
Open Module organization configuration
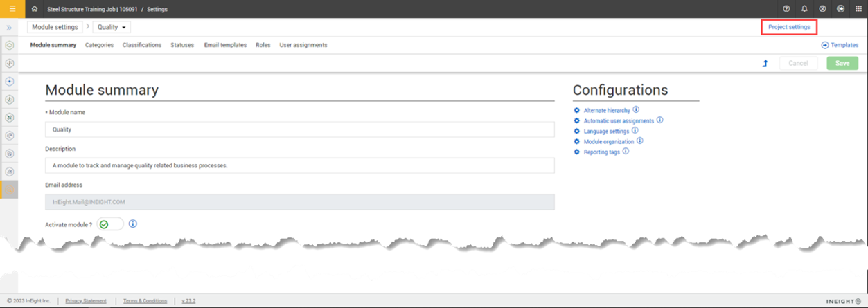(x=609, y=142)
